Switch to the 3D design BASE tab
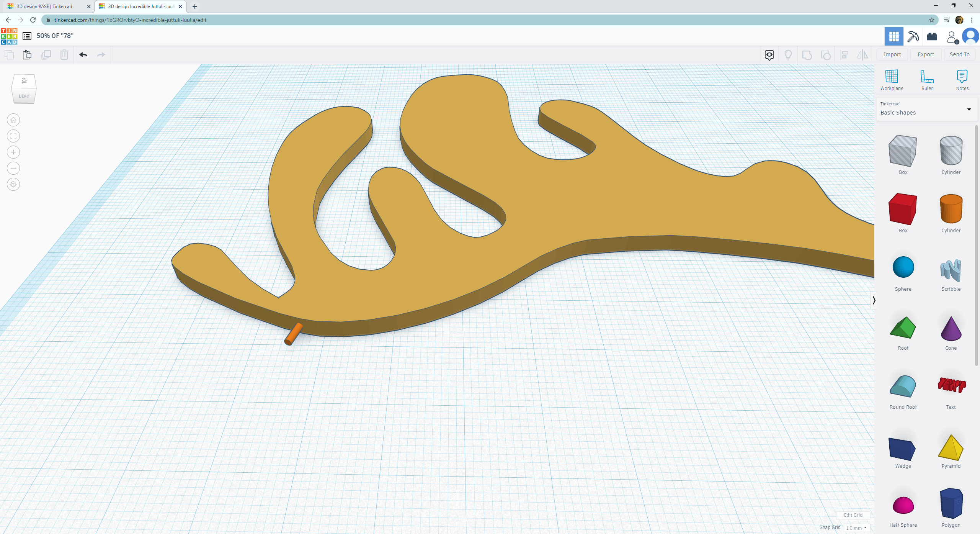 pos(46,7)
